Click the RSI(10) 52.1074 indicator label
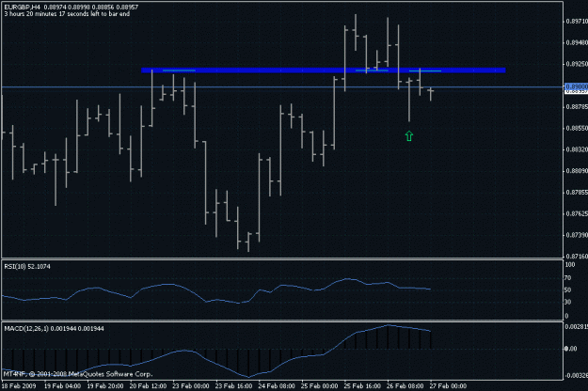Screen dimensions: 588x391 click(27, 266)
